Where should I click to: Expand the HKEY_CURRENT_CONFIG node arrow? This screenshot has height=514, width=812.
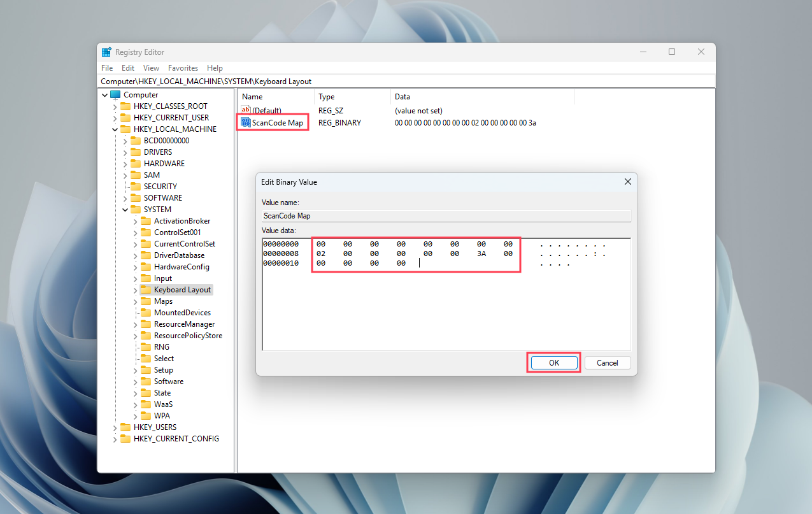pyautogui.click(x=115, y=439)
